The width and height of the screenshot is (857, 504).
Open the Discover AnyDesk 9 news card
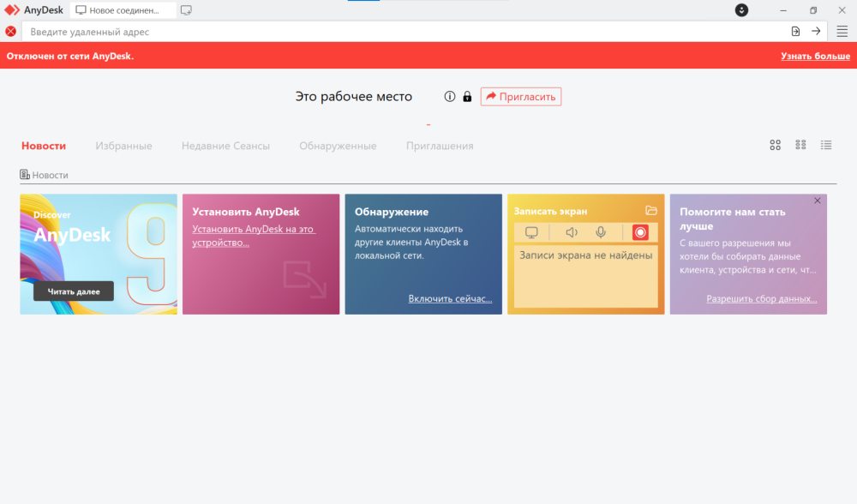(99, 255)
